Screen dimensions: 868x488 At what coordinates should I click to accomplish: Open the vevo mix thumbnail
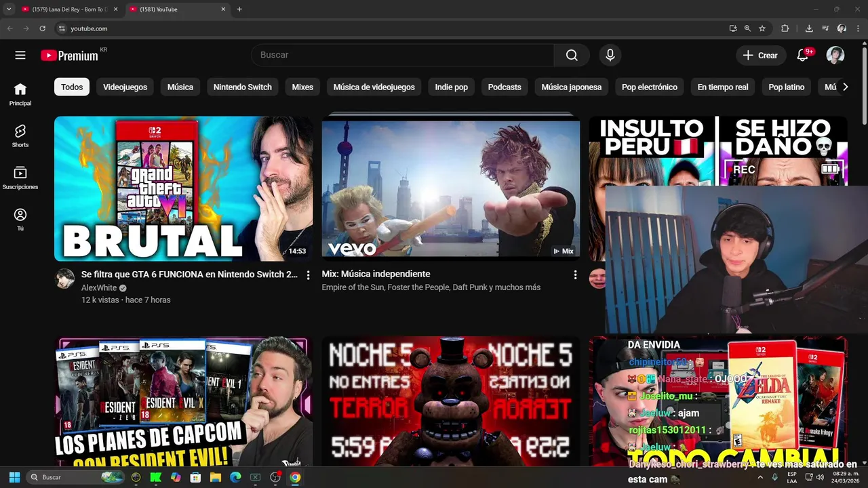click(x=451, y=188)
